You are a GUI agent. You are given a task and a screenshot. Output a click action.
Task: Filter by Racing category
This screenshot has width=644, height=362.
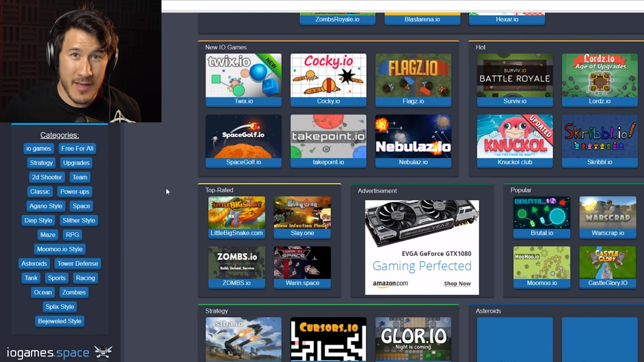coord(85,278)
